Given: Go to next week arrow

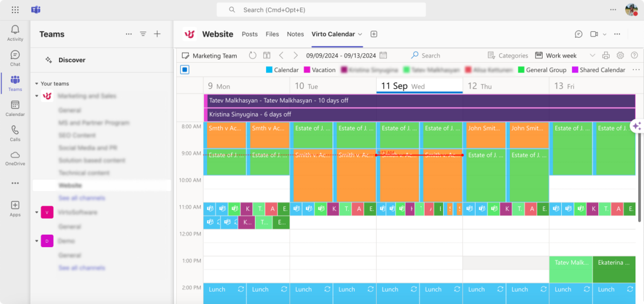Looking at the screenshot, I should point(295,55).
